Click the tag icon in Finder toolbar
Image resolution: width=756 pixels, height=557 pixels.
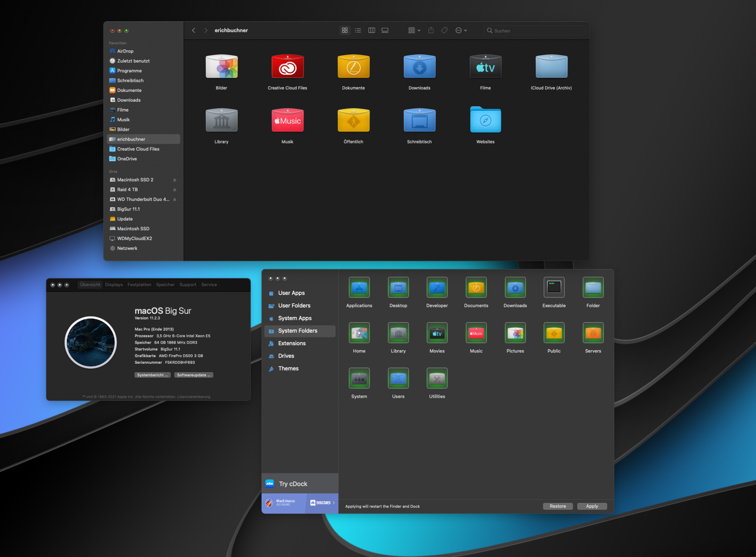(445, 30)
